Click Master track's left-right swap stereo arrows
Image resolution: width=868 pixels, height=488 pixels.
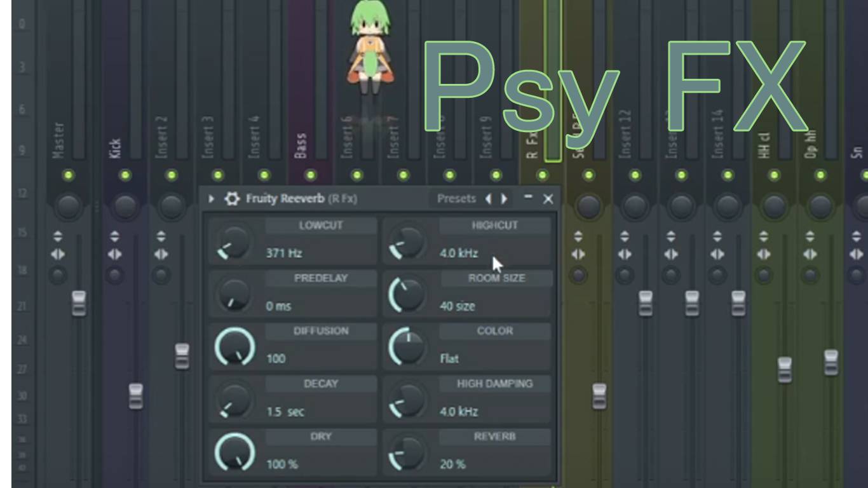click(58, 254)
